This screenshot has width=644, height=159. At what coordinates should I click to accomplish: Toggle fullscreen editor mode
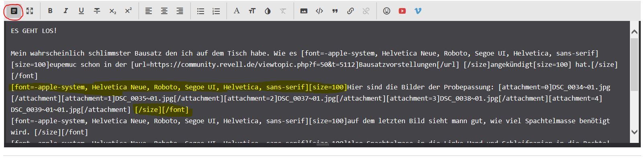coord(30,11)
